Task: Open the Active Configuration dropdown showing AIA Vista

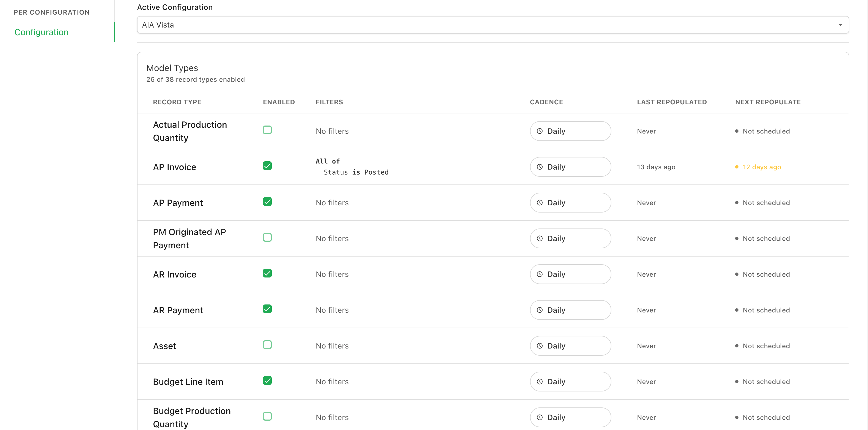Action: [493, 25]
